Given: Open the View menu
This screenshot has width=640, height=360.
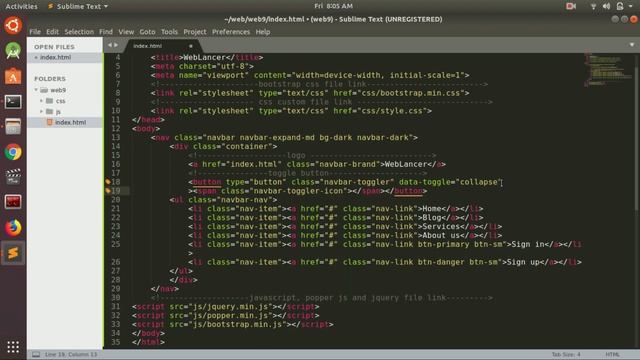Looking at the screenshot, I should click(126, 32).
